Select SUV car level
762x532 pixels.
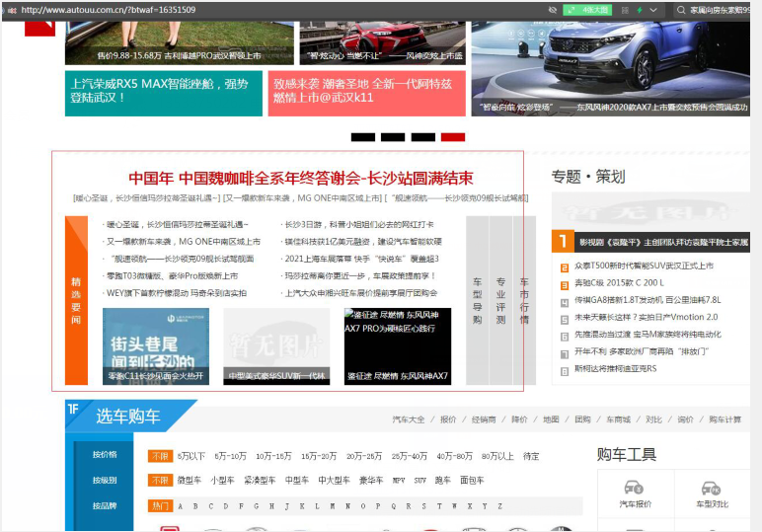click(419, 481)
